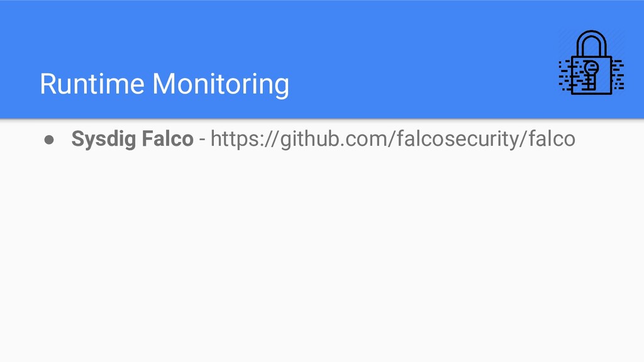Image resolution: width=644 pixels, height=362 pixels.
Task: Click the padlock body below the shackle
Action: [591, 75]
